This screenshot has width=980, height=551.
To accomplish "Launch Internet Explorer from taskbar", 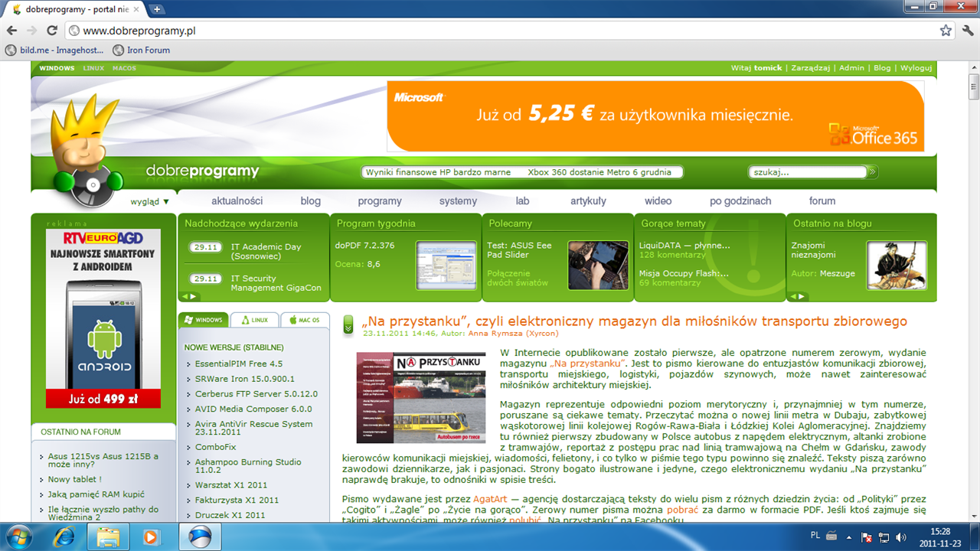I will tap(64, 536).
